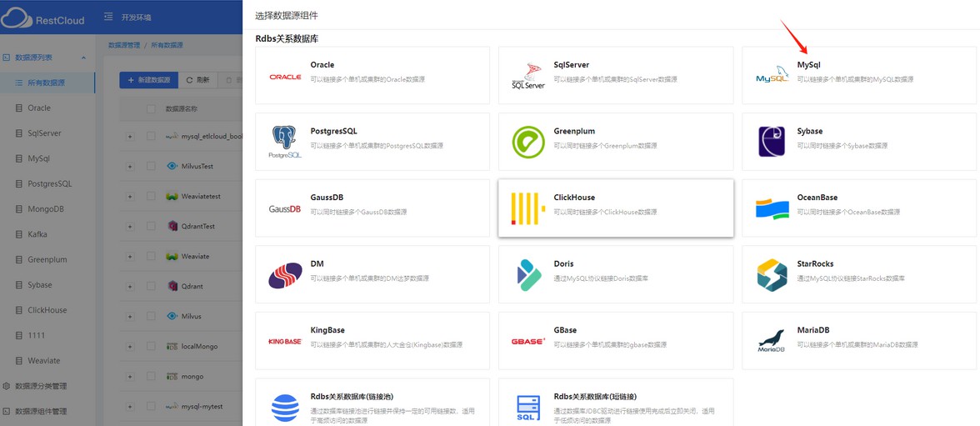Open 数据源组件管理 in the sidebar
This screenshot has width=980, height=426.
point(47,411)
